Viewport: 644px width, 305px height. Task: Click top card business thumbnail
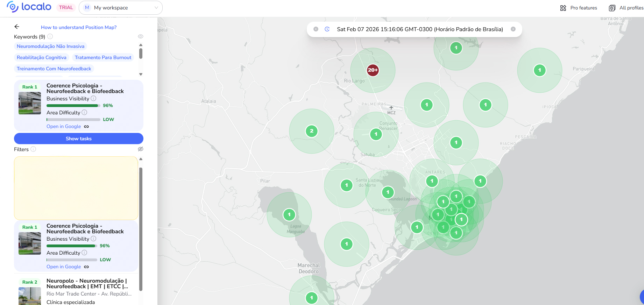[x=30, y=103]
